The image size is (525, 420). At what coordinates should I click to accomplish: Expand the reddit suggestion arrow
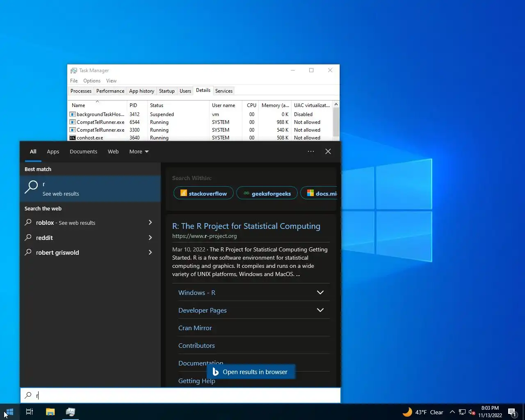(150, 238)
